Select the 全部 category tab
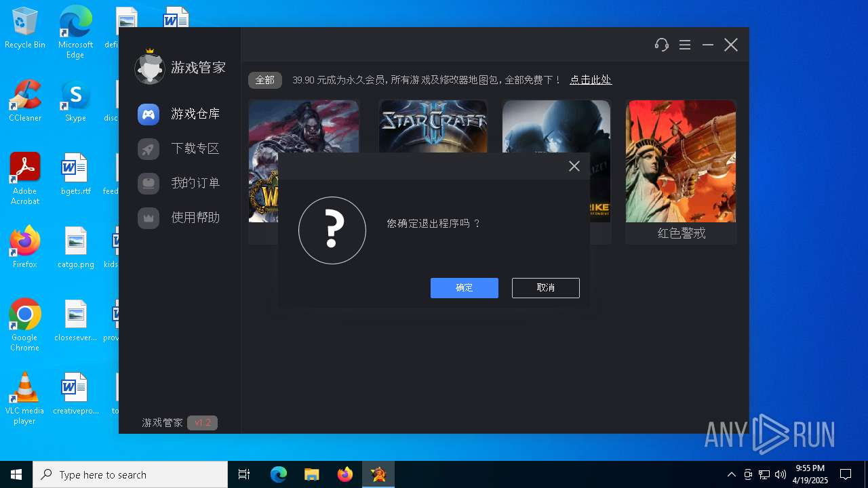Viewport: 868px width, 488px height. tap(264, 80)
